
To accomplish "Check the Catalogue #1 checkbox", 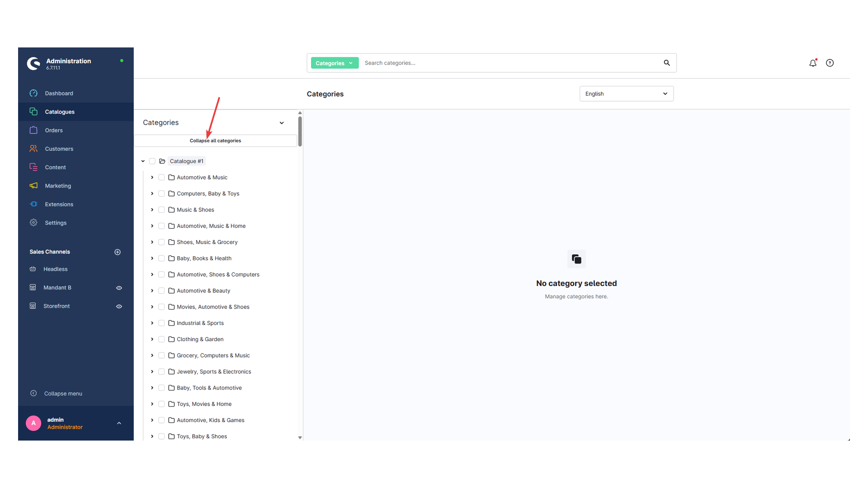I will point(152,161).
